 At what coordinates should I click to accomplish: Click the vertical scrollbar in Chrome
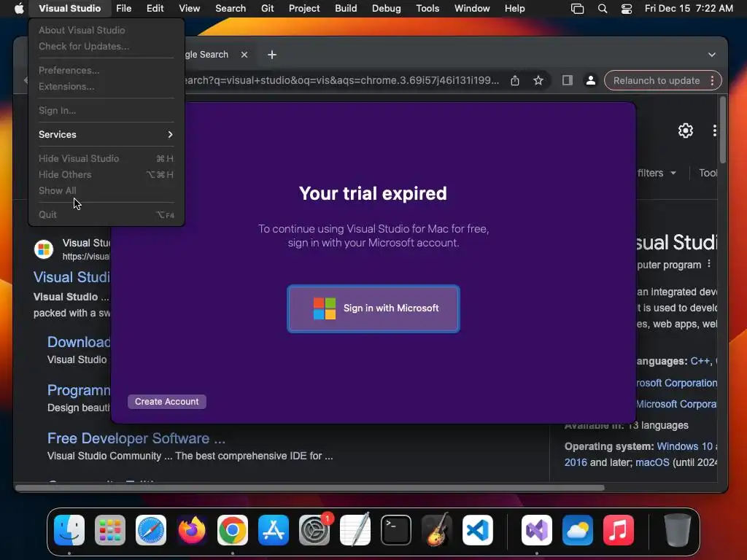723,130
